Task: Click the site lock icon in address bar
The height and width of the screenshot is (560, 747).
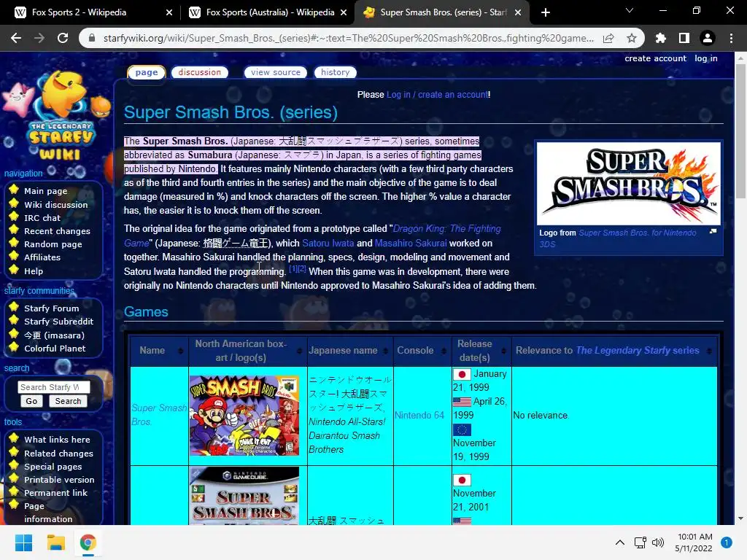Action: (92, 38)
